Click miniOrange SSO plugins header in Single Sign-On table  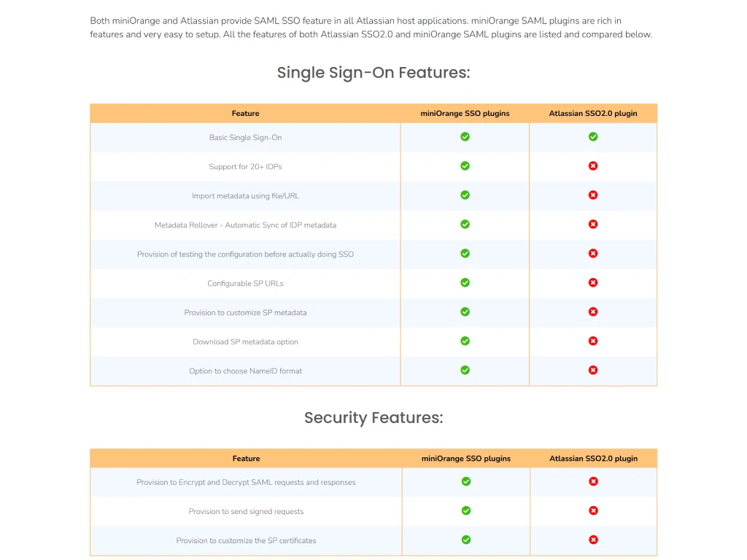[x=465, y=113]
